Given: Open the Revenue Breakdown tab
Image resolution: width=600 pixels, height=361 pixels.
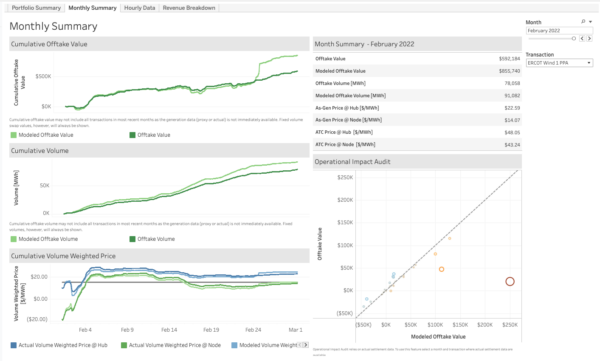Looking at the screenshot, I should pos(189,8).
